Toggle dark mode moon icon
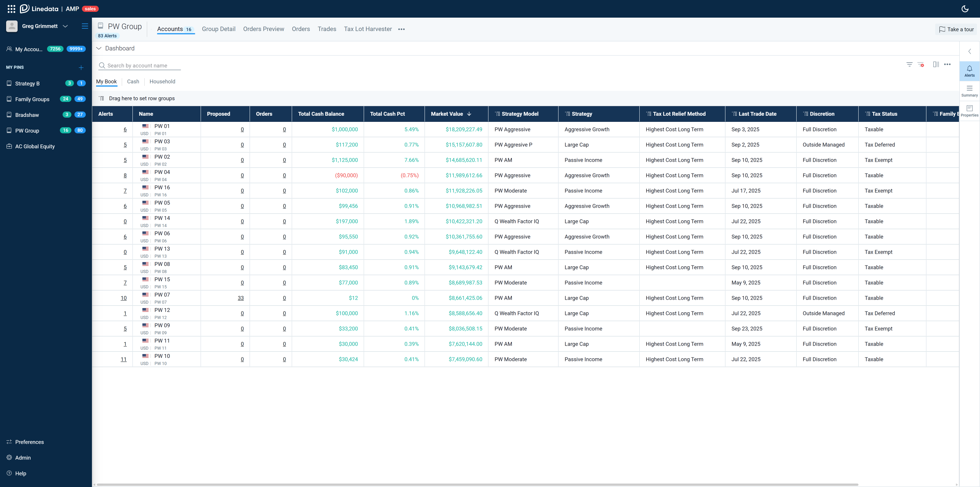The width and height of the screenshot is (980, 487). tap(965, 9)
